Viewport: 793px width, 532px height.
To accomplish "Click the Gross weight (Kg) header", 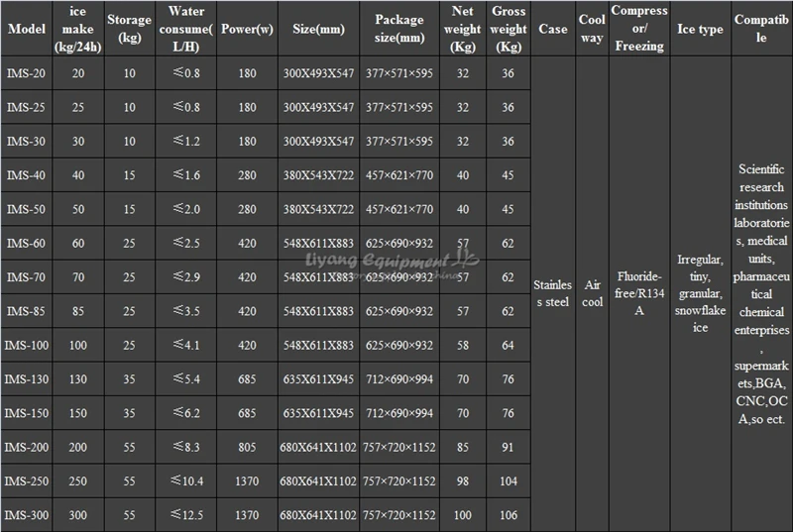I will click(509, 29).
